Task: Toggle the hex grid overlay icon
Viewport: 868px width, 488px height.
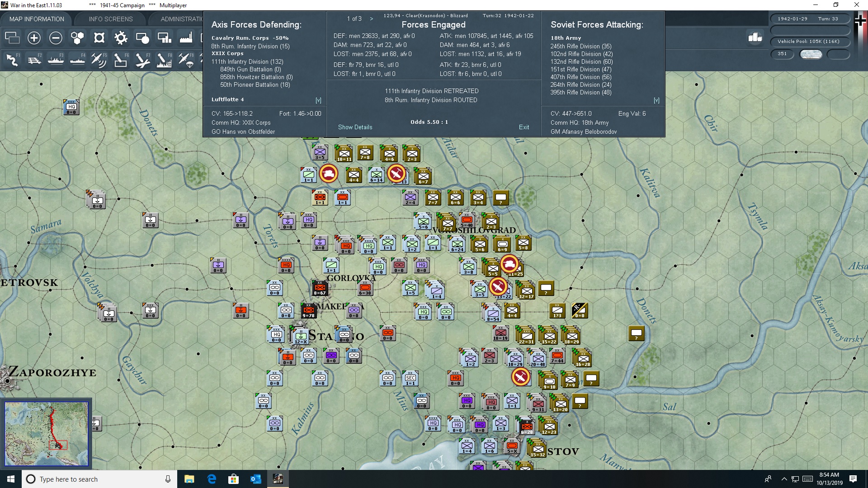Action: [99, 38]
